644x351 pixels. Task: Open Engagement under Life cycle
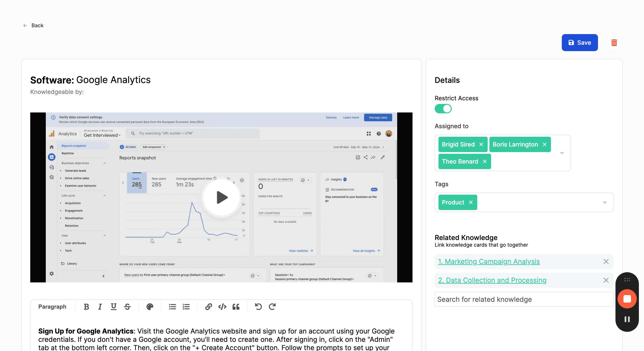(x=74, y=211)
